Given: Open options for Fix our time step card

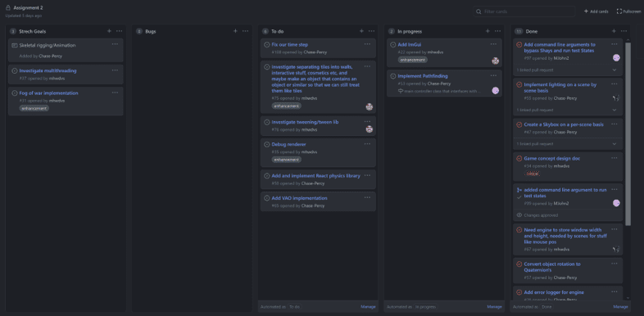Looking at the screenshot, I should click(x=367, y=44).
